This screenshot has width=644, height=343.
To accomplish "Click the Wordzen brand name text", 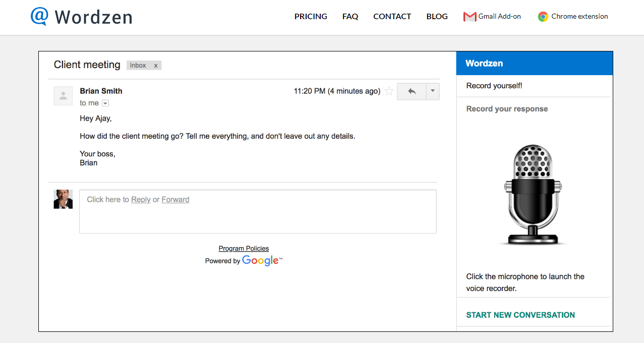I will (x=93, y=17).
